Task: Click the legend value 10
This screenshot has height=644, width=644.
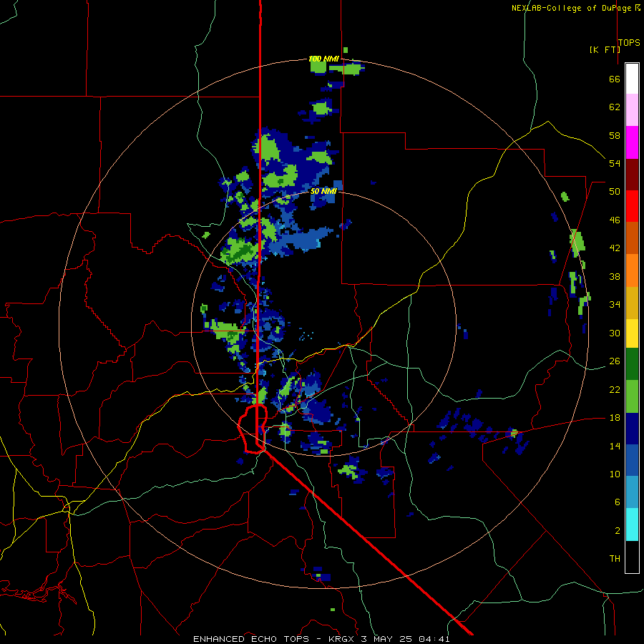Action: [615, 474]
